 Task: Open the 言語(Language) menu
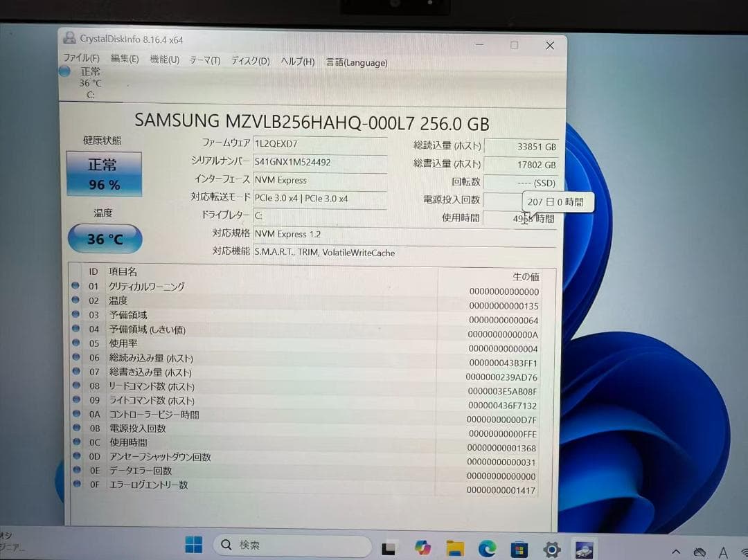tap(357, 62)
